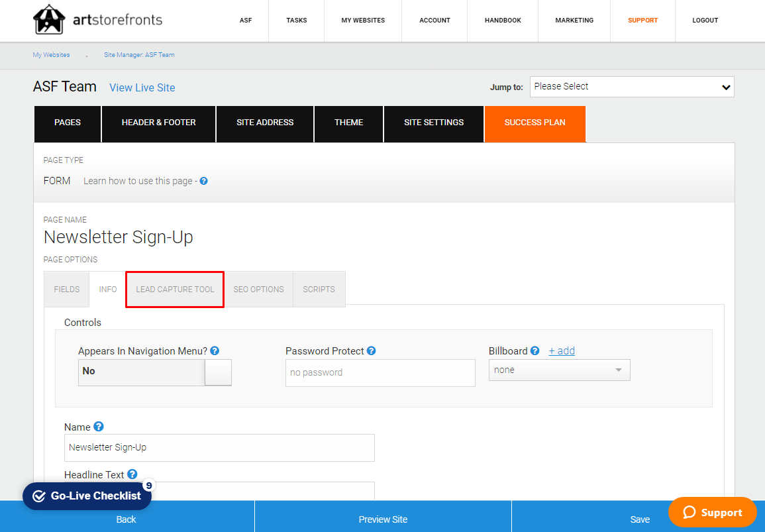
Task: Switch to SITE ADDRESS tab
Action: [x=265, y=124]
